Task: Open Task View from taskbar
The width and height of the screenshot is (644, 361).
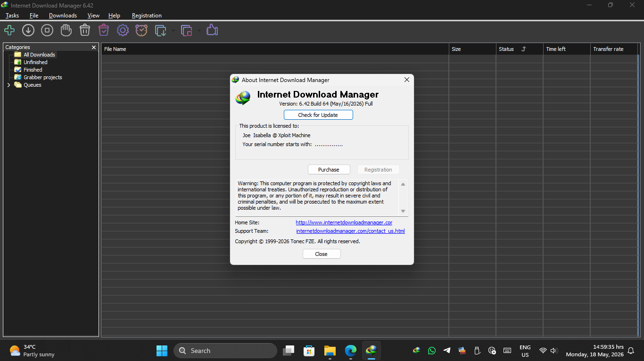Action: point(289,351)
